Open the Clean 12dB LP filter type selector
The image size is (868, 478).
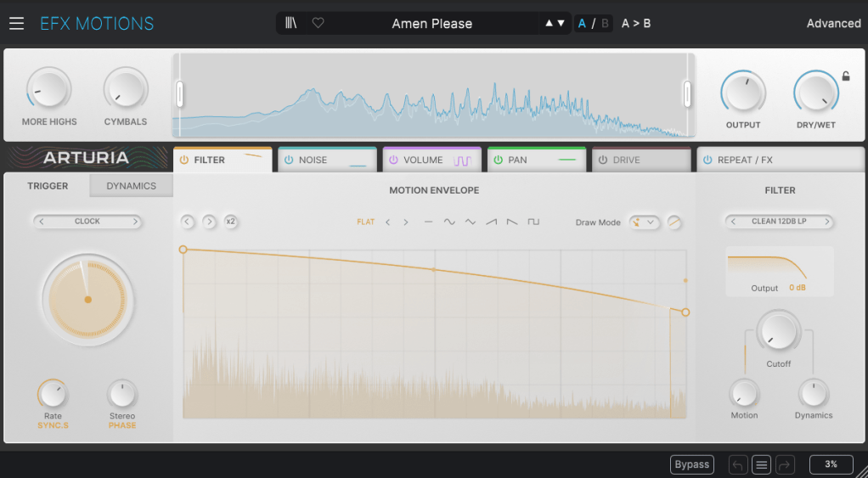(779, 222)
